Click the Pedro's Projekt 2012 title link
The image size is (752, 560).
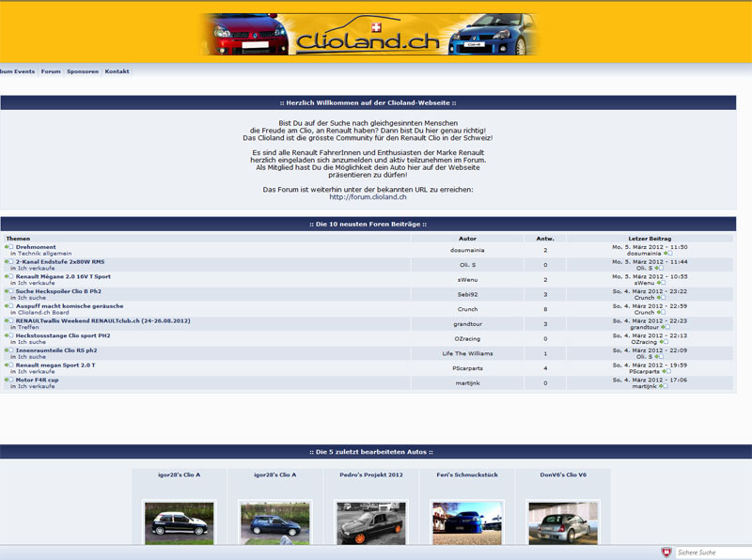(x=371, y=474)
